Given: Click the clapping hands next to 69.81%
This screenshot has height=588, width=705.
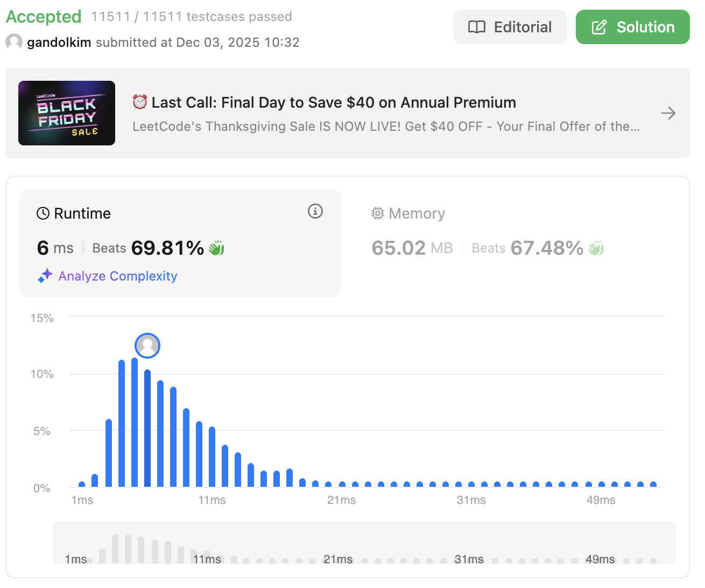Looking at the screenshot, I should (216, 248).
